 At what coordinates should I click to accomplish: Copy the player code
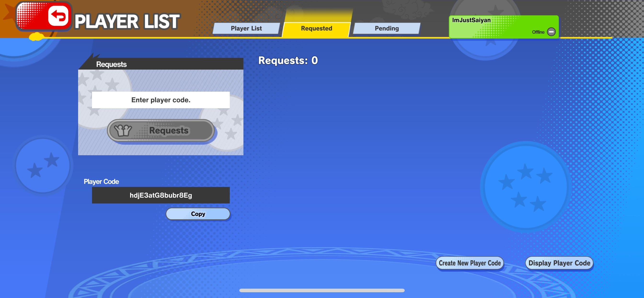pyautogui.click(x=198, y=214)
